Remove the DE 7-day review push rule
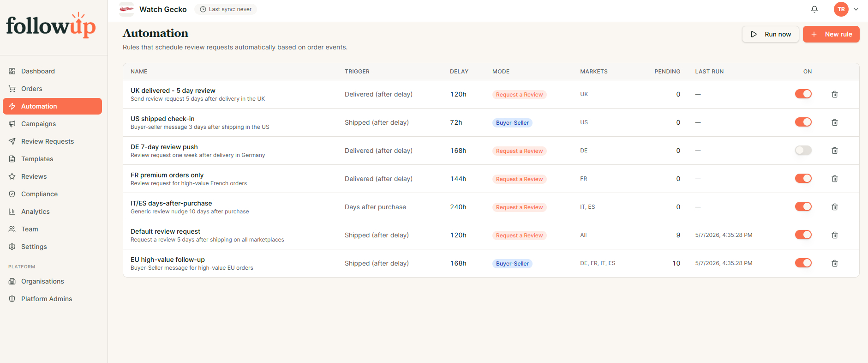 (x=835, y=151)
